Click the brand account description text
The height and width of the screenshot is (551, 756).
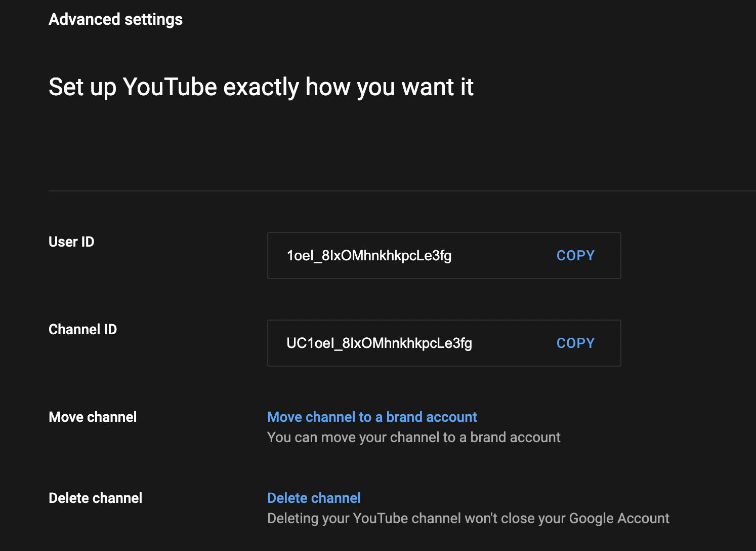click(x=414, y=437)
